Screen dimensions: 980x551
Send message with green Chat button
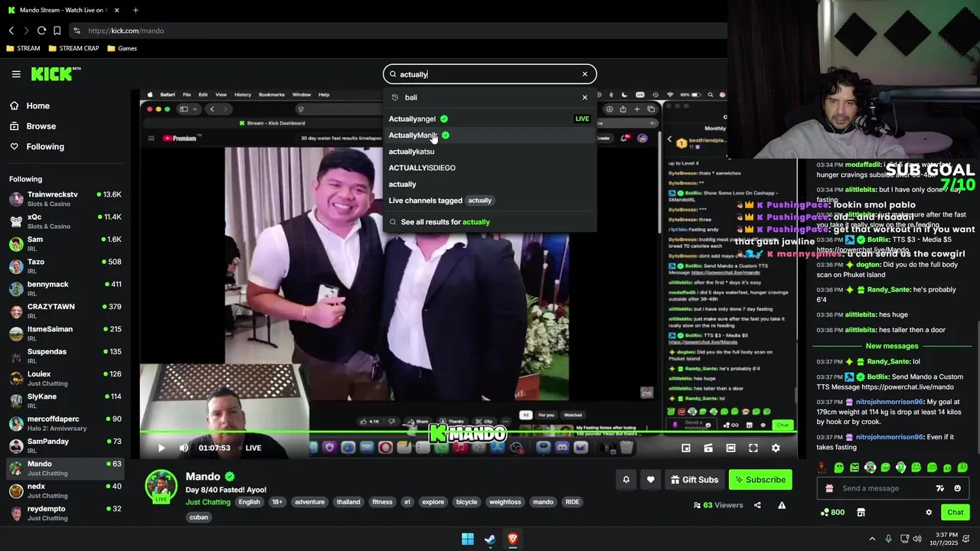[955, 512]
